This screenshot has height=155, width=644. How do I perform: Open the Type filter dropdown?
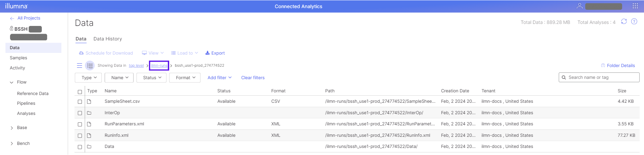coord(89,77)
